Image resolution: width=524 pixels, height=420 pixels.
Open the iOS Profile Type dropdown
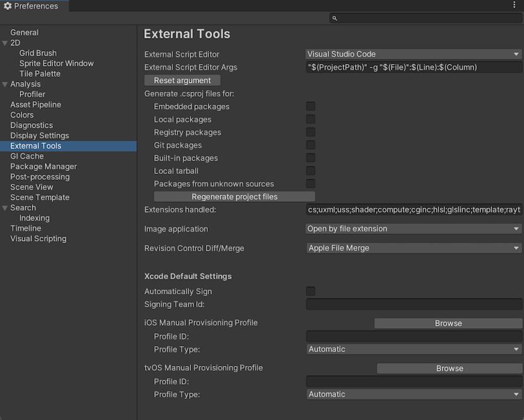[413, 349]
